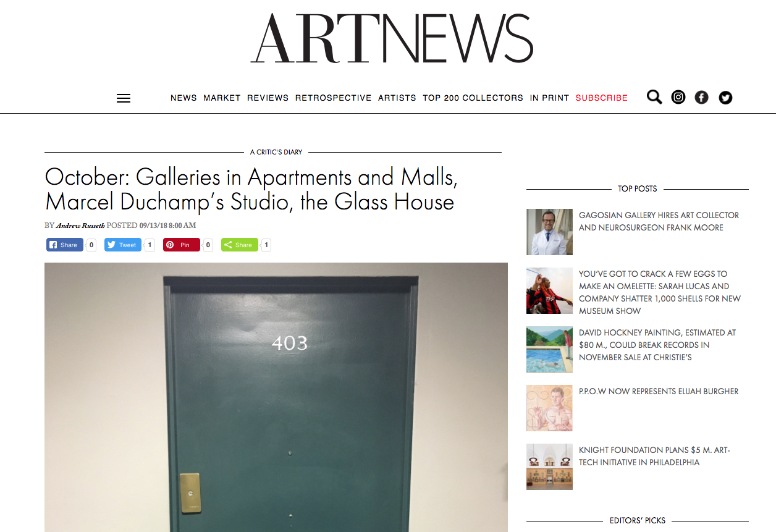Open author Andrew Russeth's page
Viewport: 776px width, 532px height.
pyautogui.click(x=80, y=226)
